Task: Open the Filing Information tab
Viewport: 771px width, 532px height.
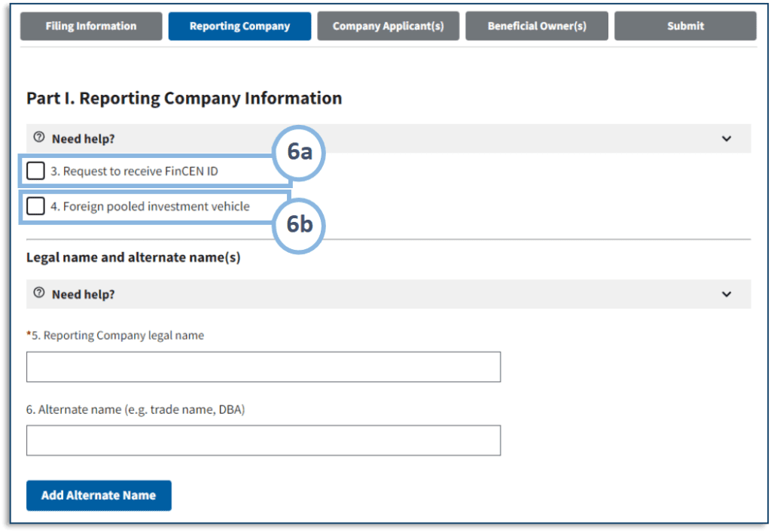Action: (91, 26)
